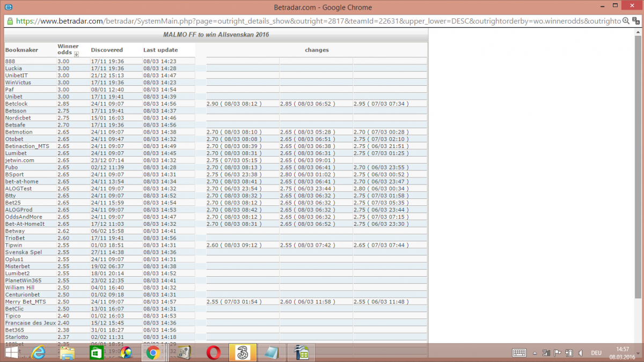
Task: Check the network signal tray icon
Action: (545, 352)
